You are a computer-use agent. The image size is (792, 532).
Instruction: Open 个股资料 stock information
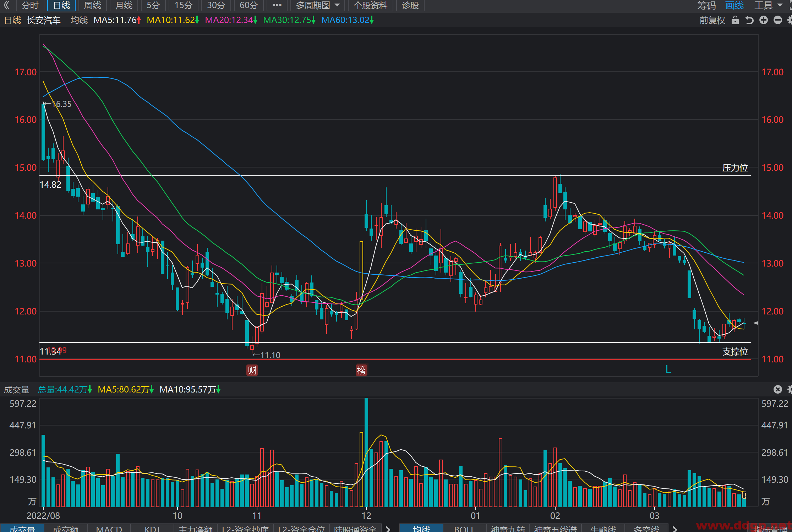coord(370,5)
